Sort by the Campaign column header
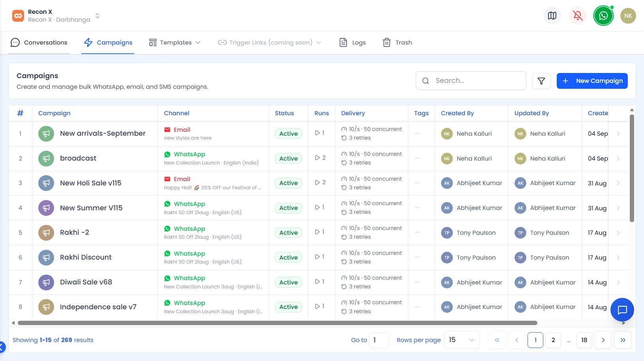This screenshot has height=361, width=644. pyautogui.click(x=54, y=113)
